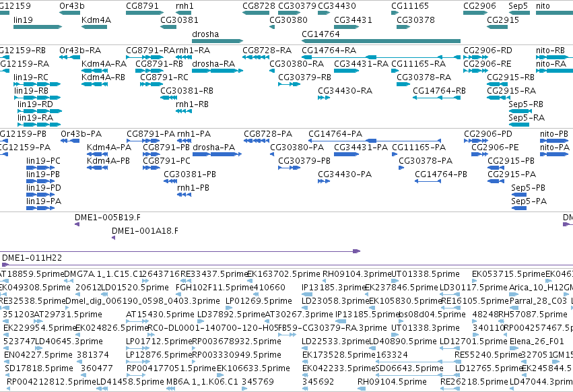
Task: Click the MB6A 1_1.K06.C1 EST label
Action: pyautogui.click(x=202, y=382)
